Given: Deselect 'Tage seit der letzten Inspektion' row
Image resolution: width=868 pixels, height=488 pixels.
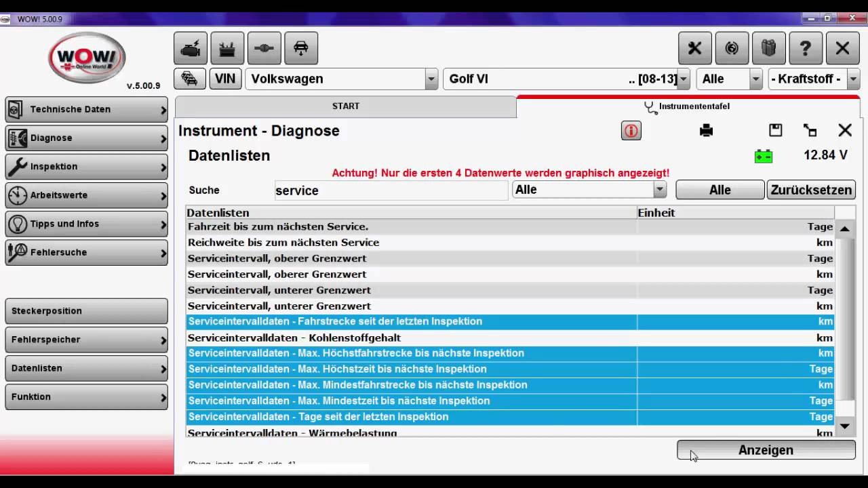Looking at the screenshot, I should (510, 417).
